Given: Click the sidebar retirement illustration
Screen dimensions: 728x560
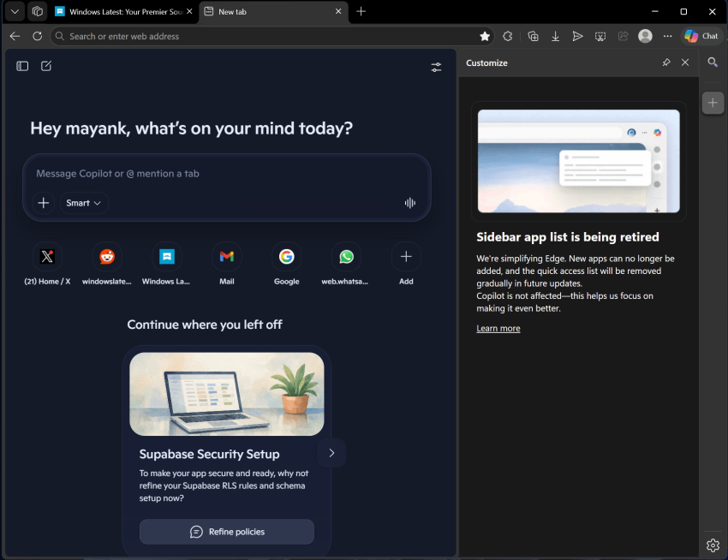Looking at the screenshot, I should pyautogui.click(x=578, y=161).
